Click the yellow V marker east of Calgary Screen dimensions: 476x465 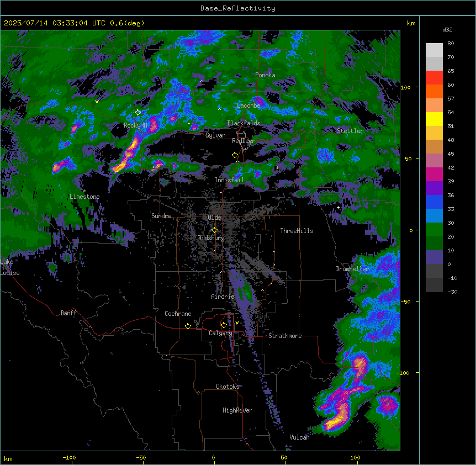click(x=237, y=323)
